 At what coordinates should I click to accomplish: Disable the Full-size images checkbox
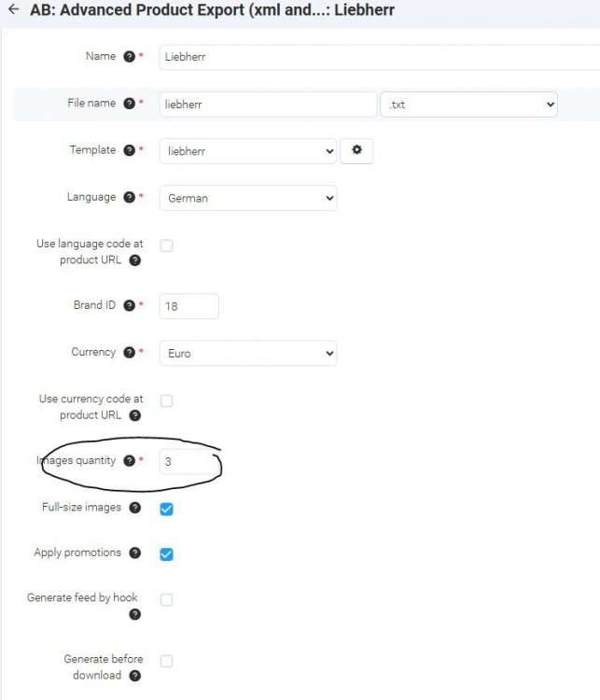[x=166, y=510]
